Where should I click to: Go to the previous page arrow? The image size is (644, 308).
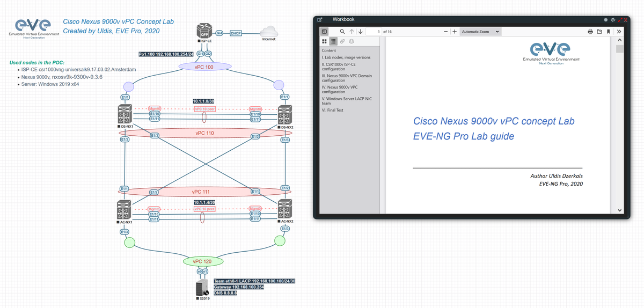[x=352, y=32]
